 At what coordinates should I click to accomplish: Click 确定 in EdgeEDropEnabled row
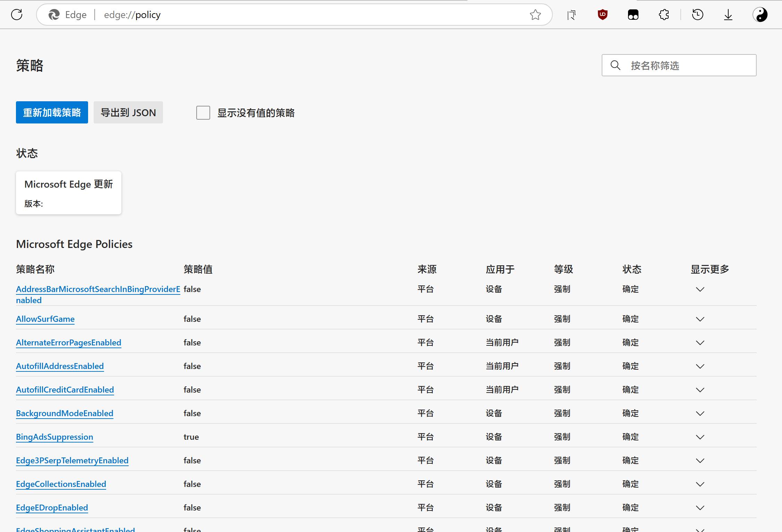pyautogui.click(x=630, y=507)
